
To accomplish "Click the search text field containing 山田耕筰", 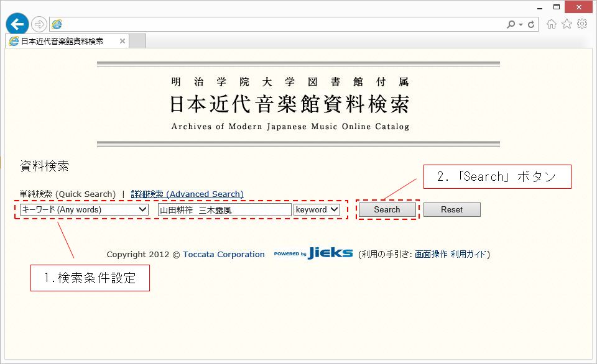I will [224, 210].
